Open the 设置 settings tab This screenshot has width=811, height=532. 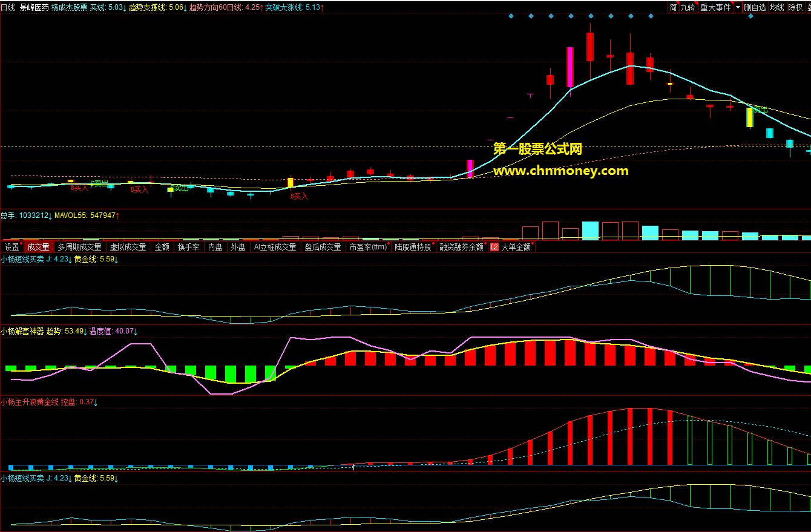pos(11,247)
